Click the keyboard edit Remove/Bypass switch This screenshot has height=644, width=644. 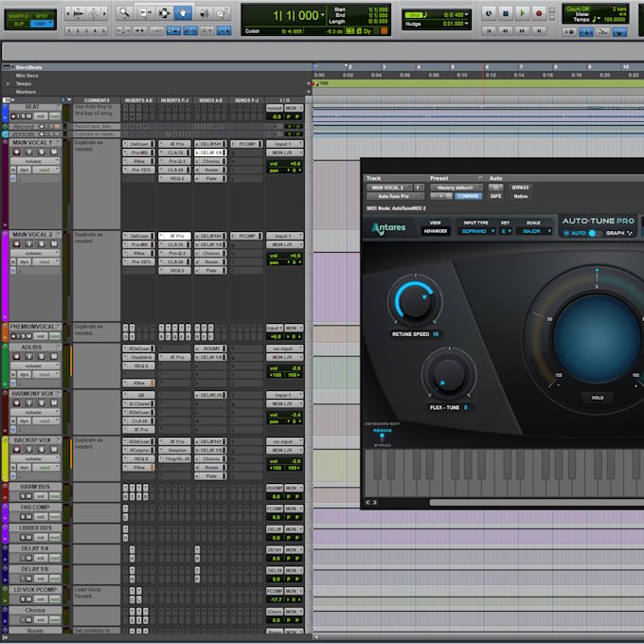[x=382, y=437]
